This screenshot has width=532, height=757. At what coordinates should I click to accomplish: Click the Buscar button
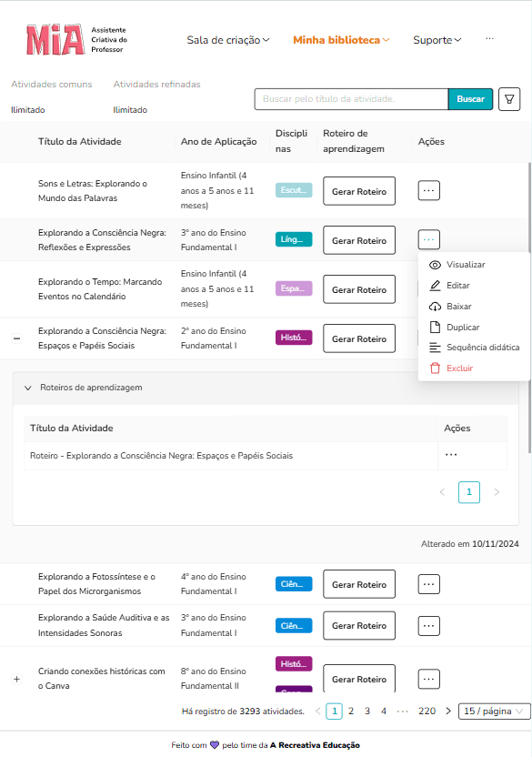point(470,99)
